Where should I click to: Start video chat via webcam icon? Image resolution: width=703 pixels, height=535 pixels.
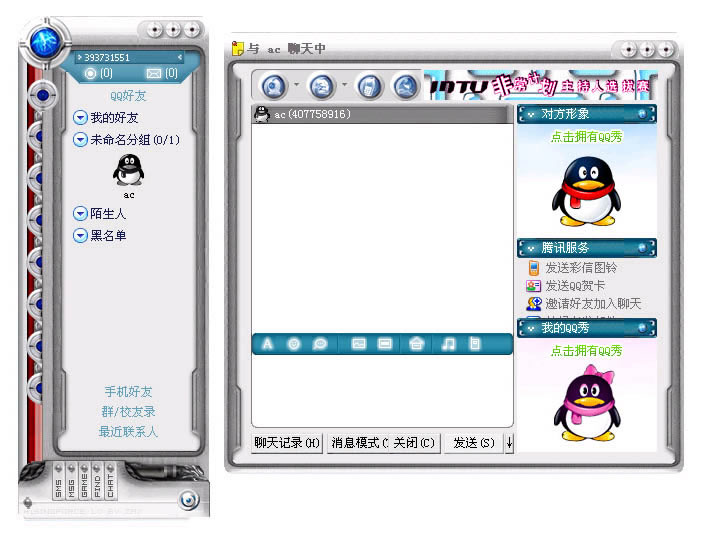click(273, 86)
